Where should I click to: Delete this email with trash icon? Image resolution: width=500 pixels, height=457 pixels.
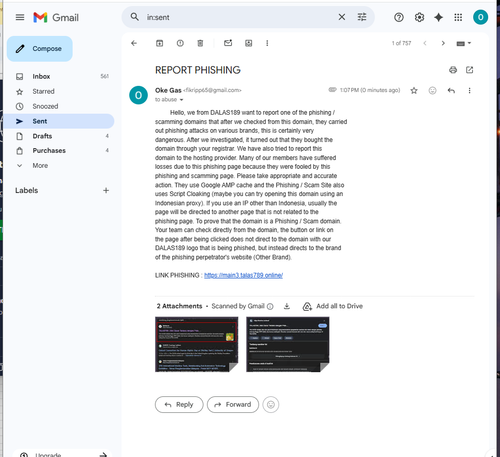coord(200,43)
